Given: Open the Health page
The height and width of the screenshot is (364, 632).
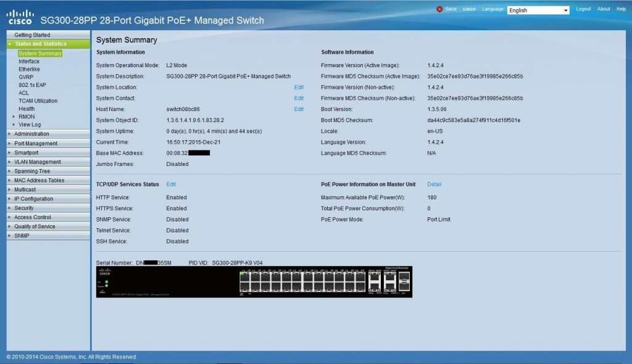Looking at the screenshot, I should pyautogui.click(x=27, y=109).
